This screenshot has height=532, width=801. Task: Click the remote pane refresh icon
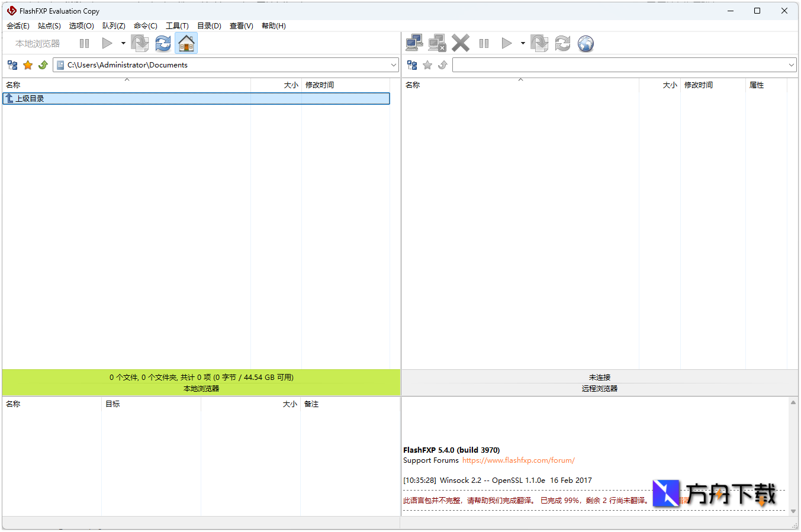(562, 43)
